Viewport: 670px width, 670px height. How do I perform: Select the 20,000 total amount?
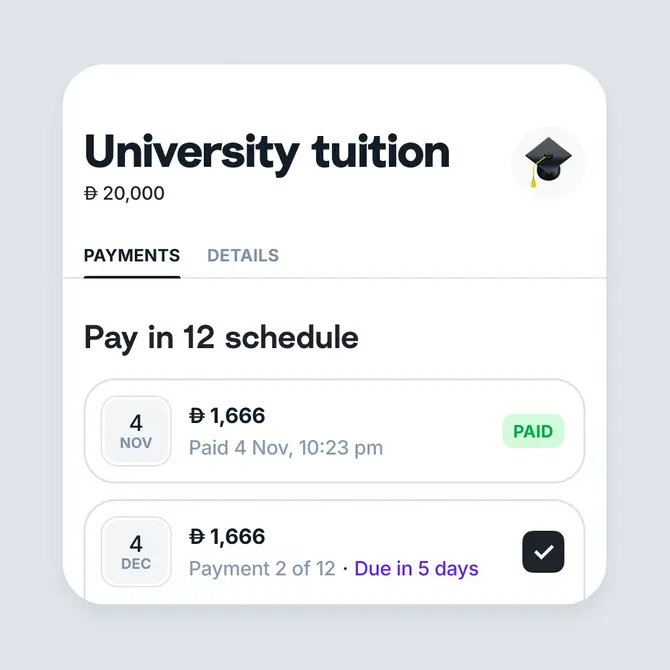click(133, 194)
